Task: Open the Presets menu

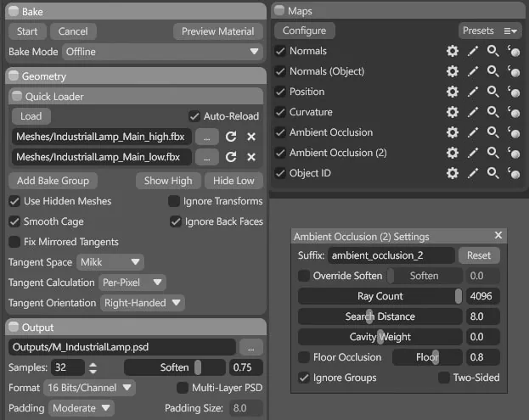Action: [490, 31]
